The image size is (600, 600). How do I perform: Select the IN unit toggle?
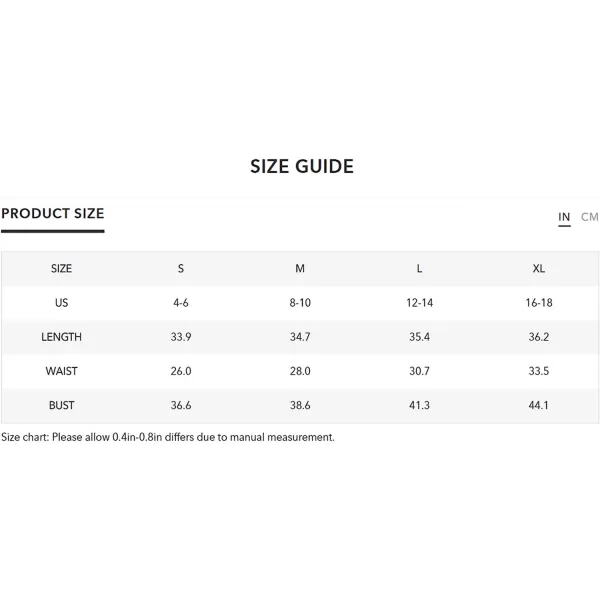coord(564,217)
